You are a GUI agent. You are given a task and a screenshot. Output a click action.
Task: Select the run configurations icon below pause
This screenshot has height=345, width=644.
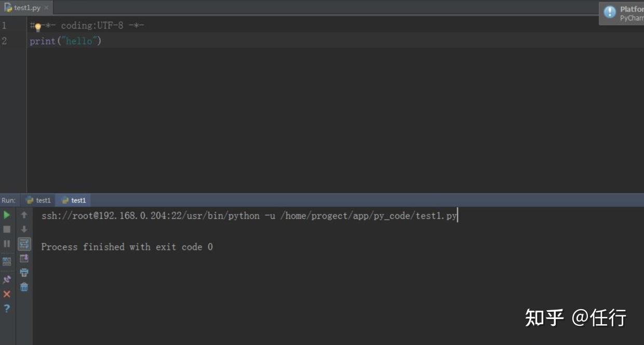pyautogui.click(x=7, y=261)
